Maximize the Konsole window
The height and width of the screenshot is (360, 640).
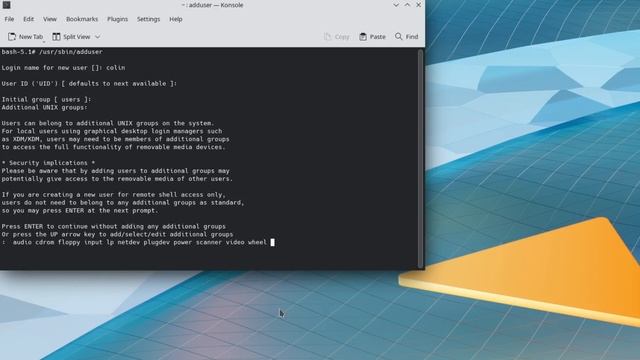click(x=407, y=5)
